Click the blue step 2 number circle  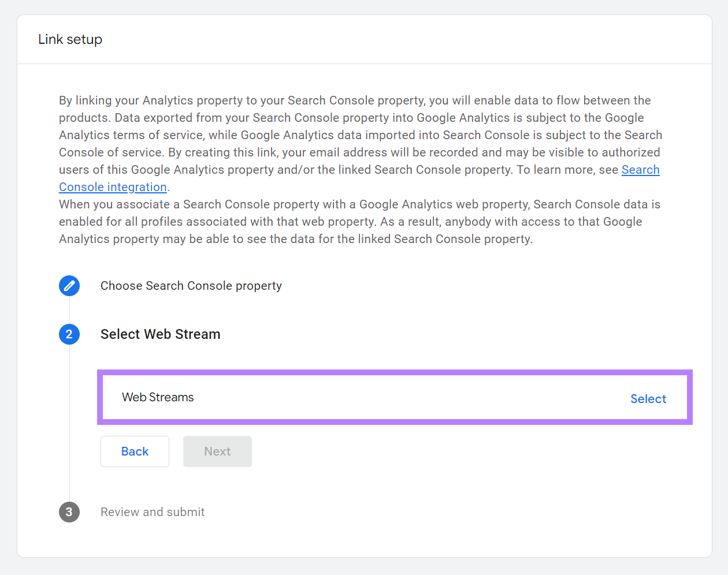69,334
